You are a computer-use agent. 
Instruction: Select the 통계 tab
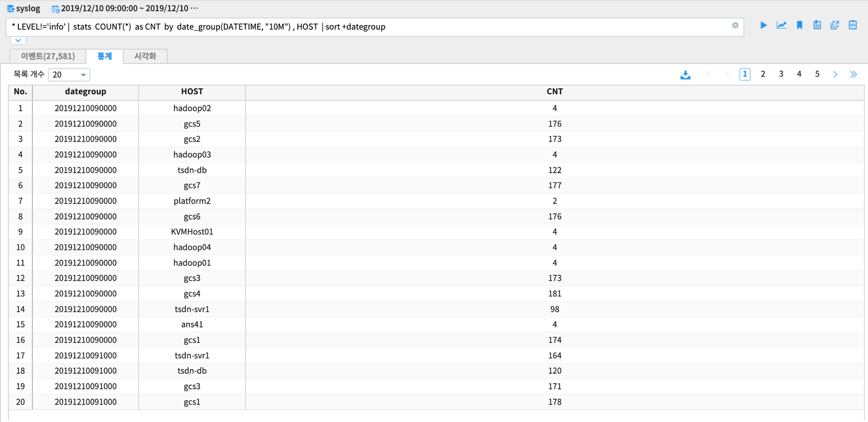(104, 56)
